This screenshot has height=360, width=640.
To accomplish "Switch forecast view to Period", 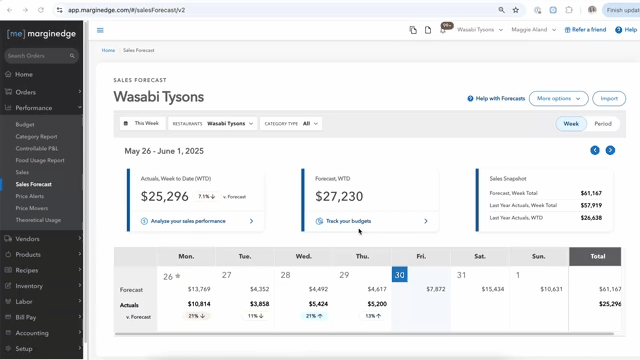I will [603, 124].
